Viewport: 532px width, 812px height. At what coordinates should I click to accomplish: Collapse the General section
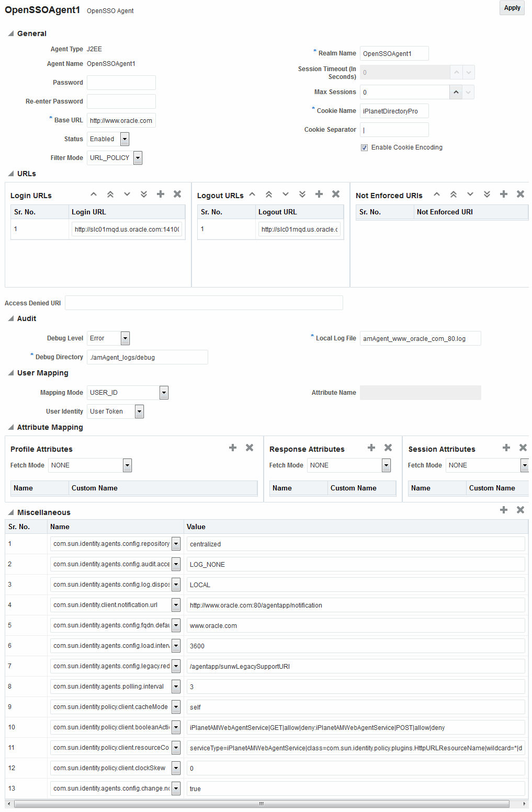10,33
